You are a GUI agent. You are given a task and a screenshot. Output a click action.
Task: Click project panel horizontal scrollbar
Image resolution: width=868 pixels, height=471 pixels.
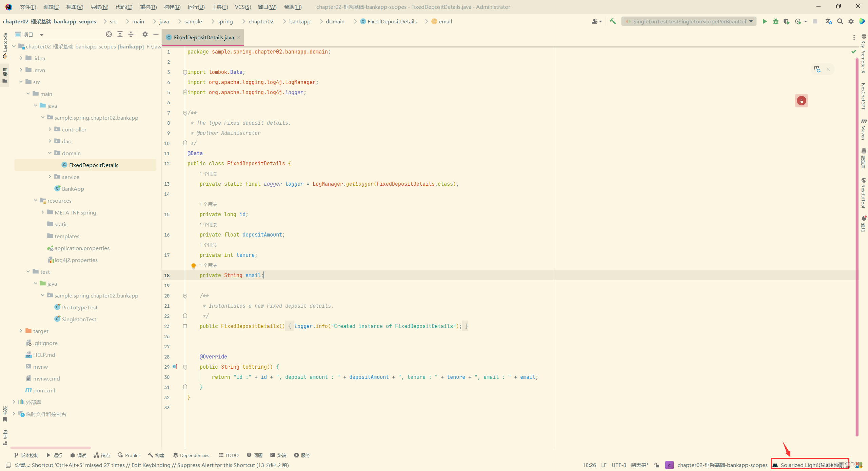point(51,448)
